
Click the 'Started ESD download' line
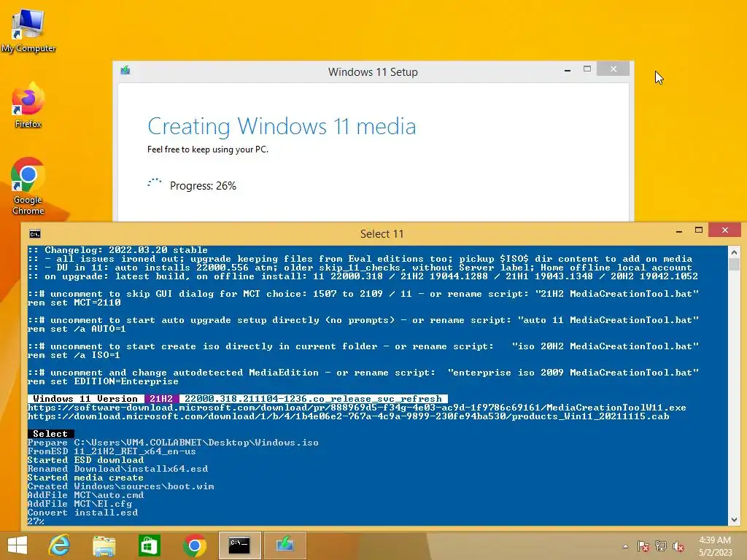pyautogui.click(x=86, y=460)
